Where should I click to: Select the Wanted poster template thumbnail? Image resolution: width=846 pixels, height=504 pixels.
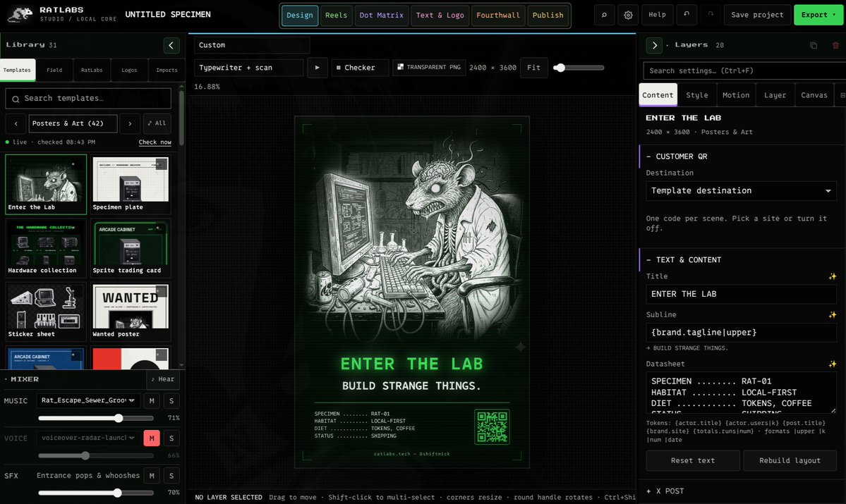coord(131,311)
